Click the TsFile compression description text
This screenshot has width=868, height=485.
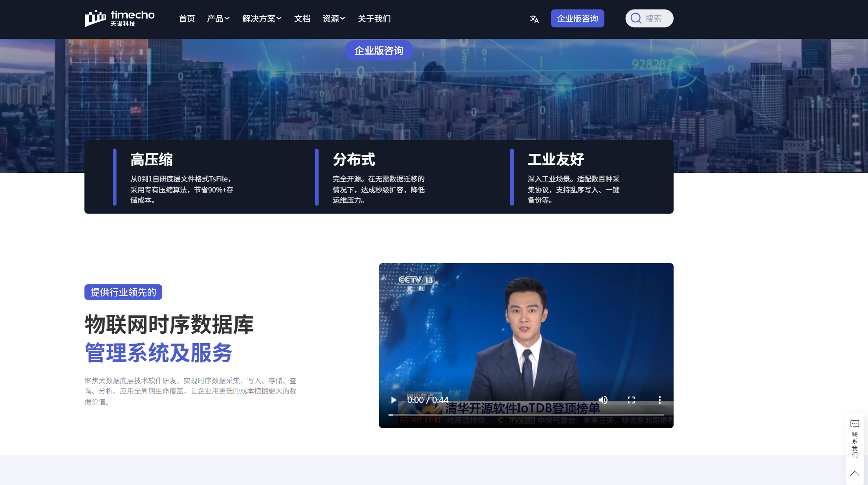pyautogui.click(x=182, y=189)
